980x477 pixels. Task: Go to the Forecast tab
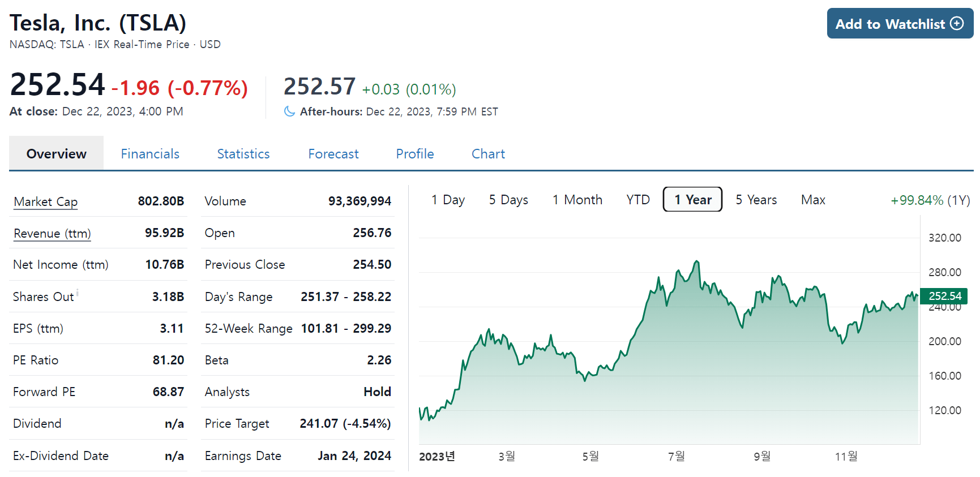333,154
